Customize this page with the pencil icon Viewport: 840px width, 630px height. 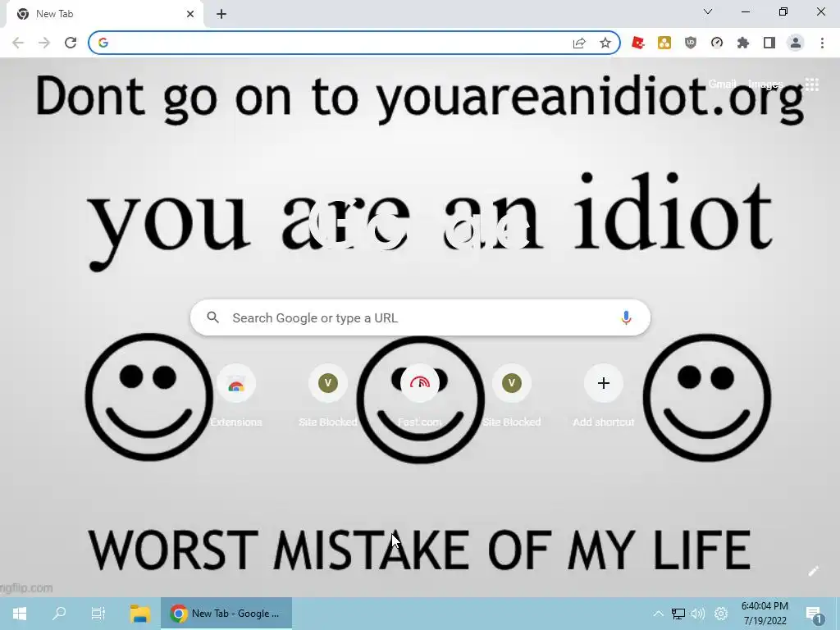[x=813, y=571]
